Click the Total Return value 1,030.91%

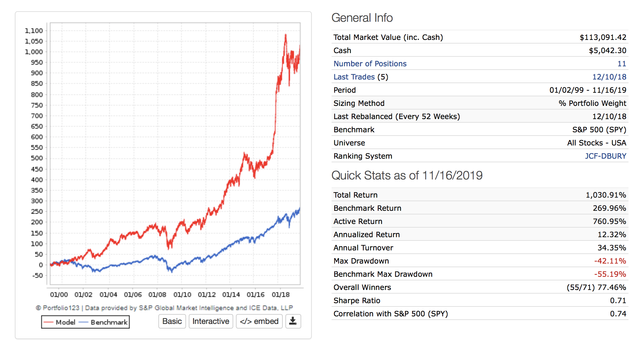(x=606, y=195)
